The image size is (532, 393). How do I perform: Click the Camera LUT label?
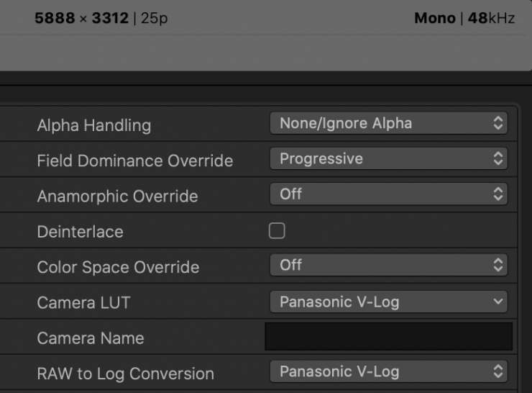83,303
